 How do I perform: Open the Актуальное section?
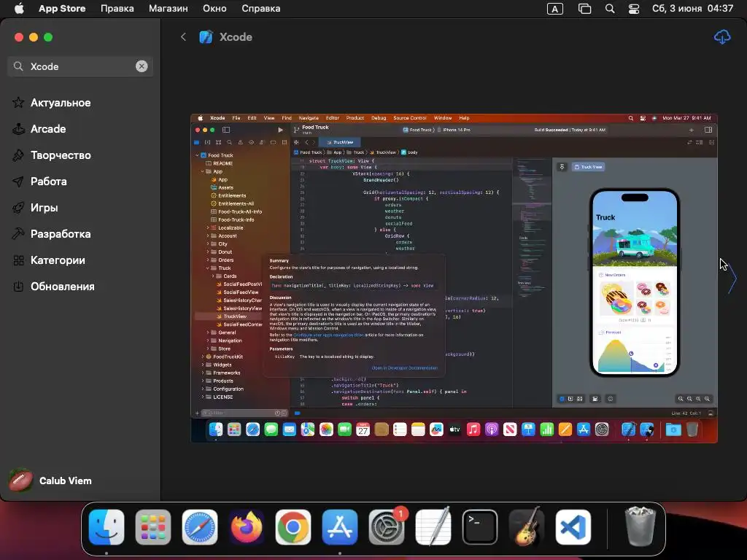pyautogui.click(x=61, y=102)
